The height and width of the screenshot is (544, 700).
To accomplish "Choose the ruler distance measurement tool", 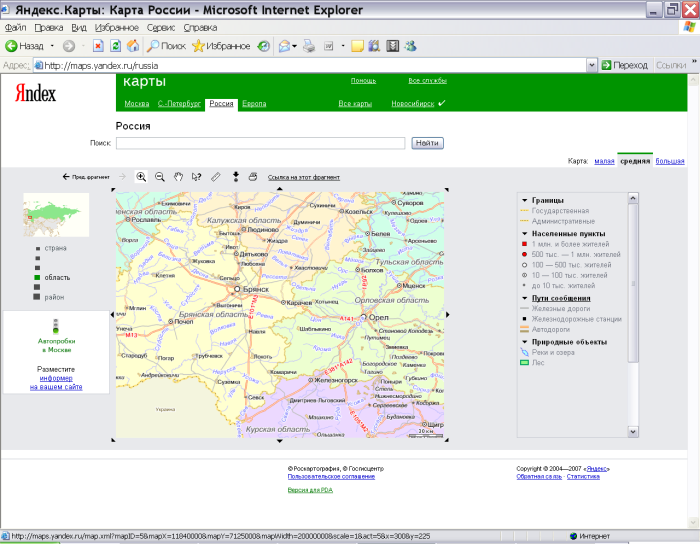I will pos(215,176).
